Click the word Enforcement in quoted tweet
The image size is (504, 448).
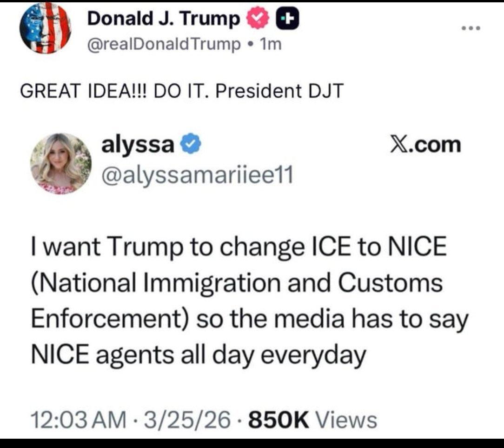110,319
